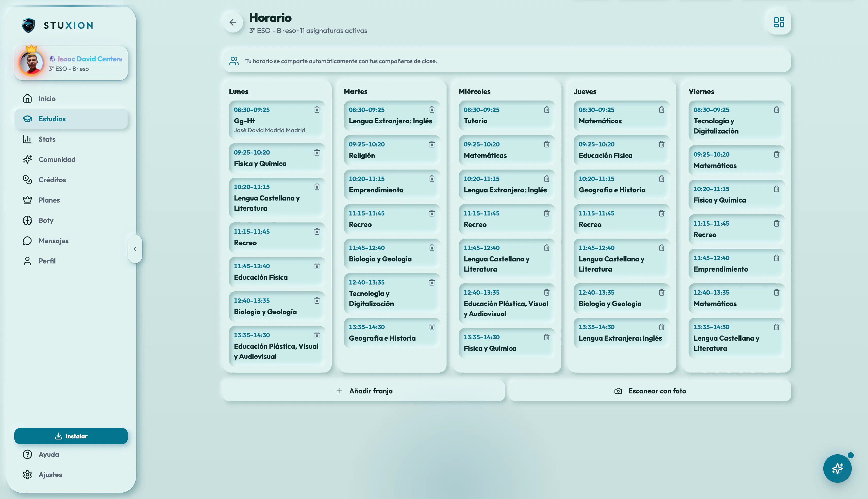Click Añadir franja button
Screen dimensions: 868x499
(x=364, y=391)
